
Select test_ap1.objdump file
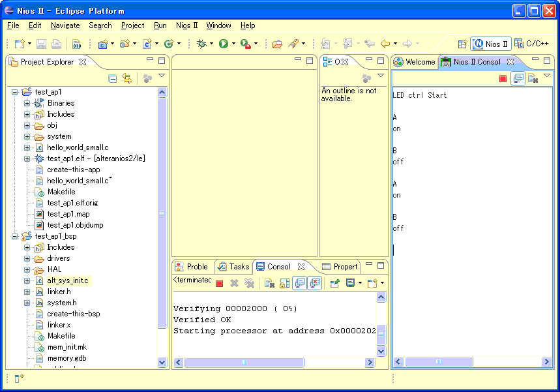76,225
